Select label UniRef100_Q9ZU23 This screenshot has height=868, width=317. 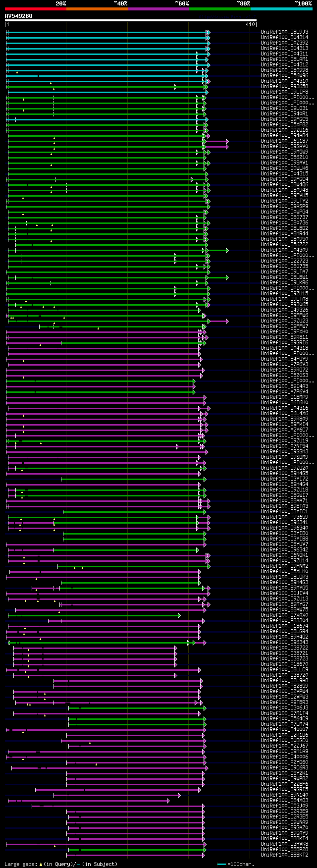point(284,321)
